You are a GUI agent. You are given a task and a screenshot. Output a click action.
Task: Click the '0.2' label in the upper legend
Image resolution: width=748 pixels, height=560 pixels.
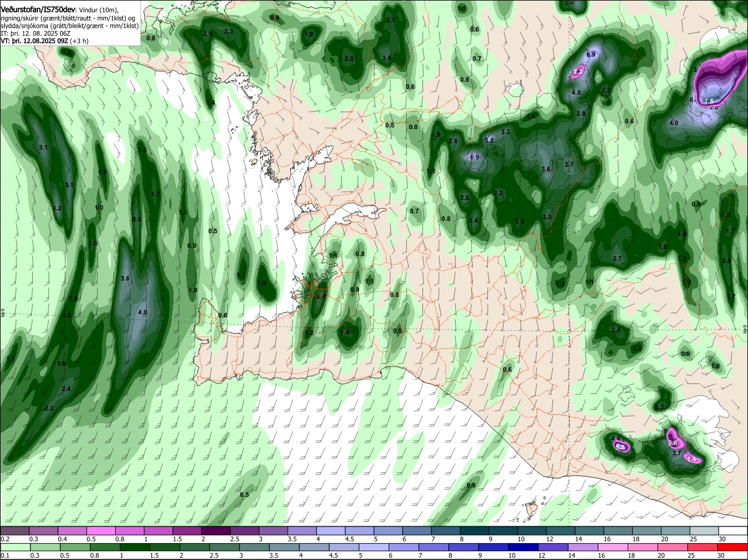tap(5, 539)
